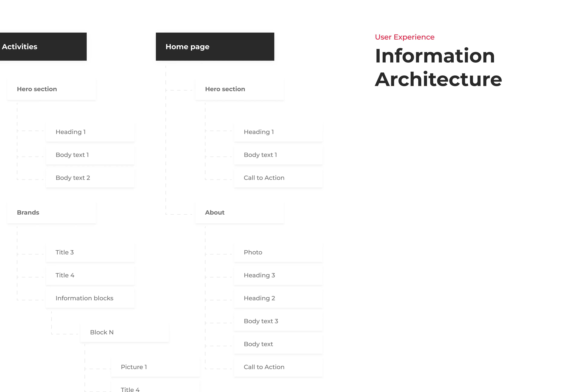Select the Body text 3 node
Viewport: 580px width, 392px height.
tap(278, 321)
